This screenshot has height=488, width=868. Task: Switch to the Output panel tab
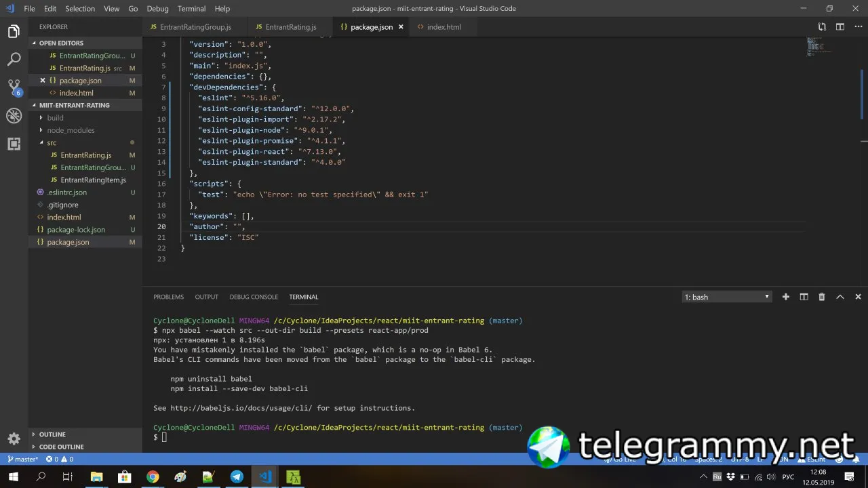[x=206, y=297]
